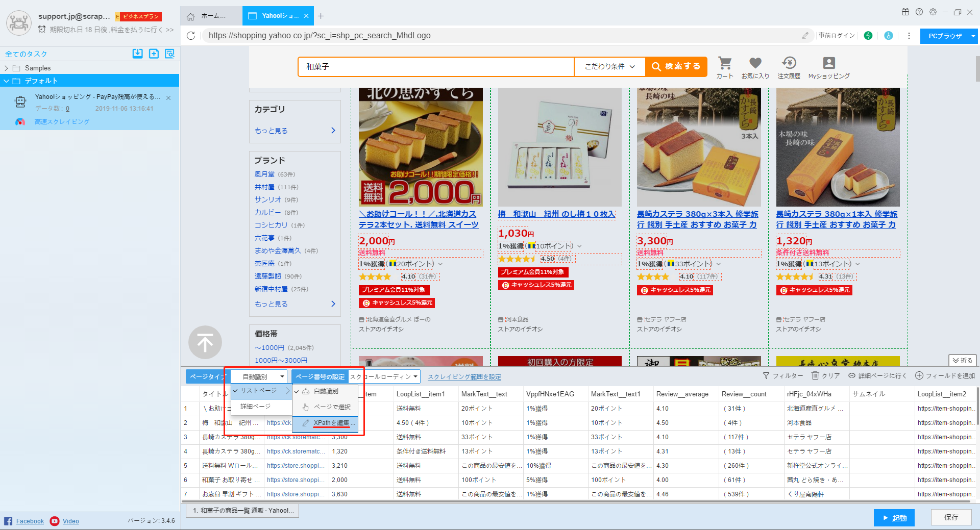Click the スクレイピング範囲を設定 link
The width and height of the screenshot is (980, 530).
pyautogui.click(x=464, y=377)
